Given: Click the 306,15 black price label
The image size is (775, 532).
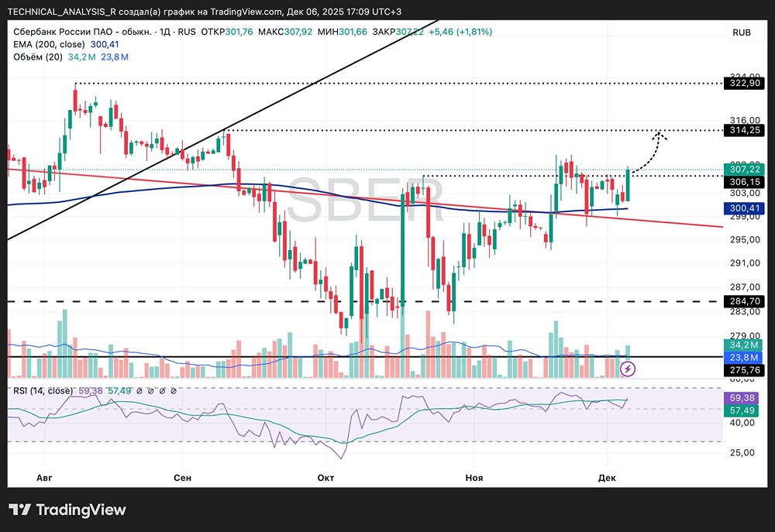Looking at the screenshot, I should [x=745, y=181].
